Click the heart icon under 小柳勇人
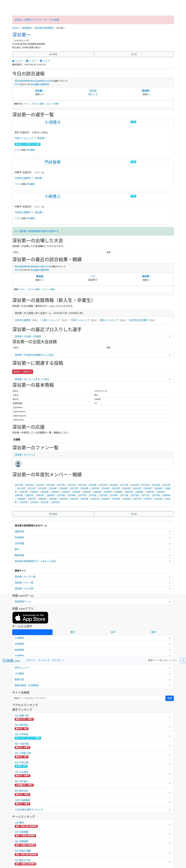The height and width of the screenshot is (868, 186). 15,218
